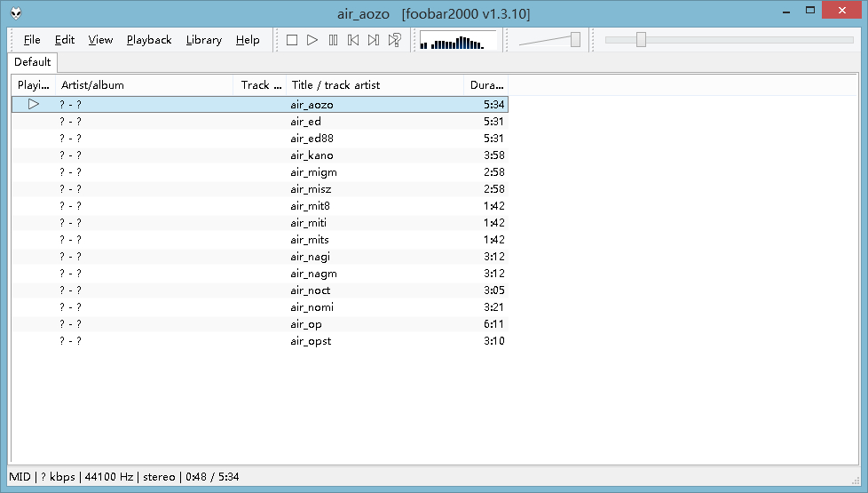Viewport: 868px width, 493px height.
Task: Select the air_aozo track title
Action: 312,105
